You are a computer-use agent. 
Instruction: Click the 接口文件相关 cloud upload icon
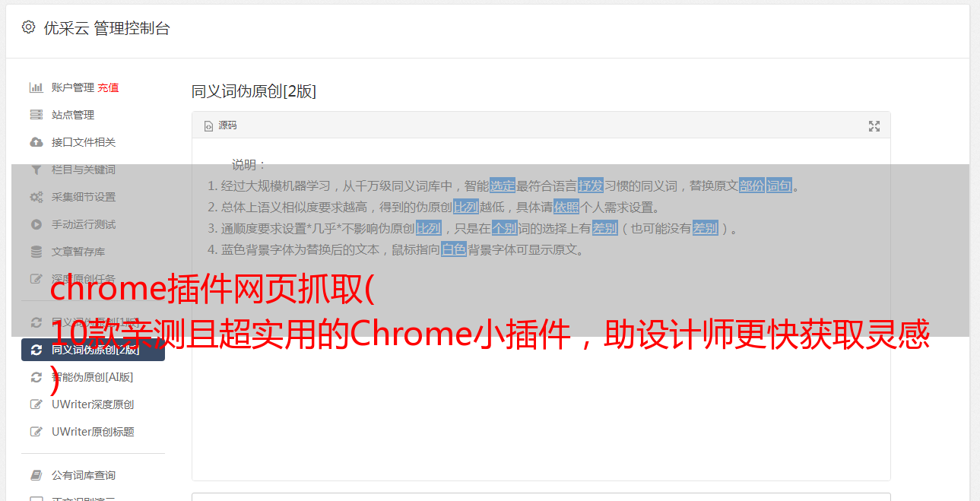pos(36,142)
